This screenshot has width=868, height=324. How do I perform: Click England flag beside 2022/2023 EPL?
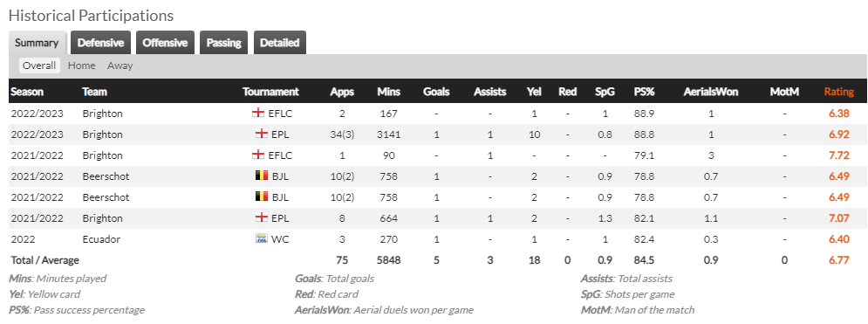point(262,134)
